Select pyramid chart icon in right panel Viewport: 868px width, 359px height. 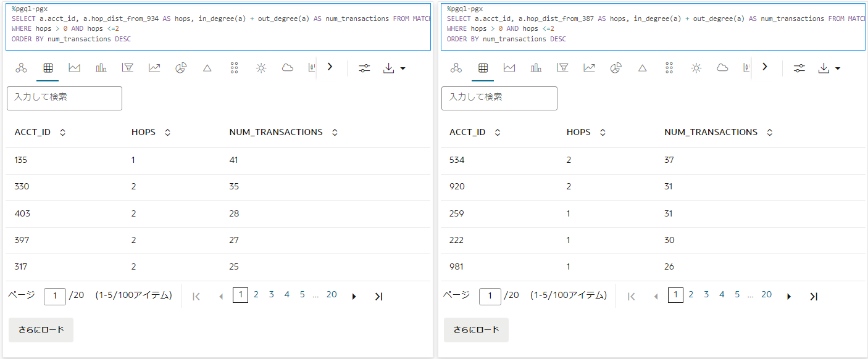coord(642,68)
